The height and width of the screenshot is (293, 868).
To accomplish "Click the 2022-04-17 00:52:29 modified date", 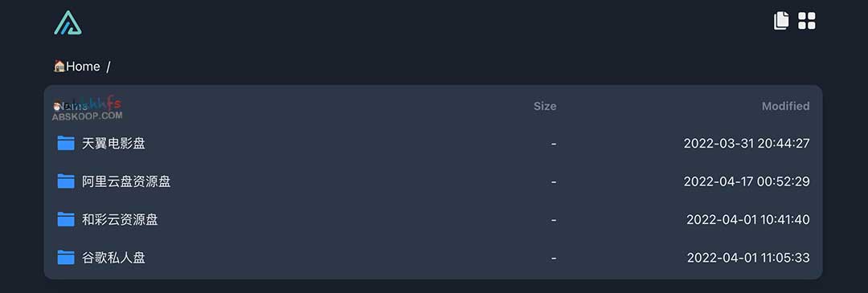I will coord(747,181).
